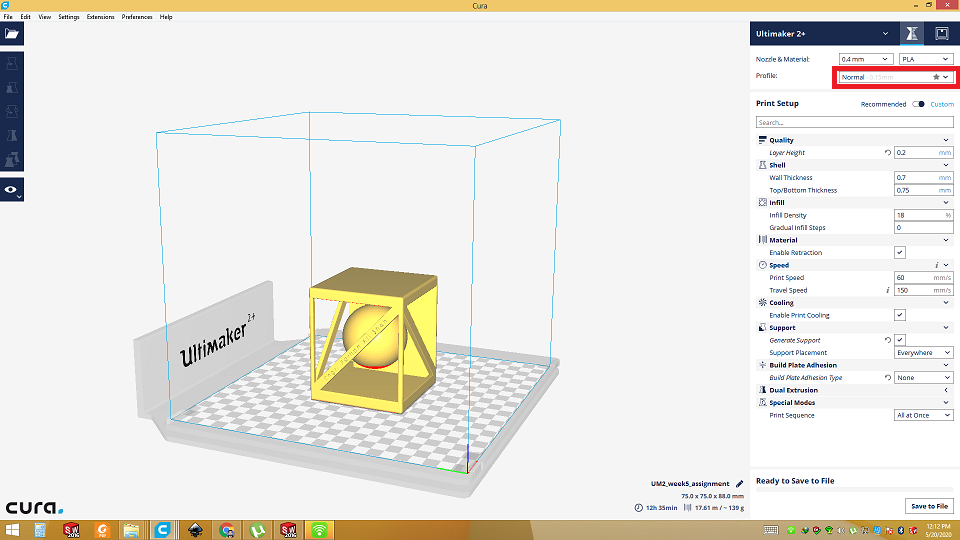This screenshot has height=540, width=960.
Task: Click the Save to File button
Action: pyautogui.click(x=929, y=506)
